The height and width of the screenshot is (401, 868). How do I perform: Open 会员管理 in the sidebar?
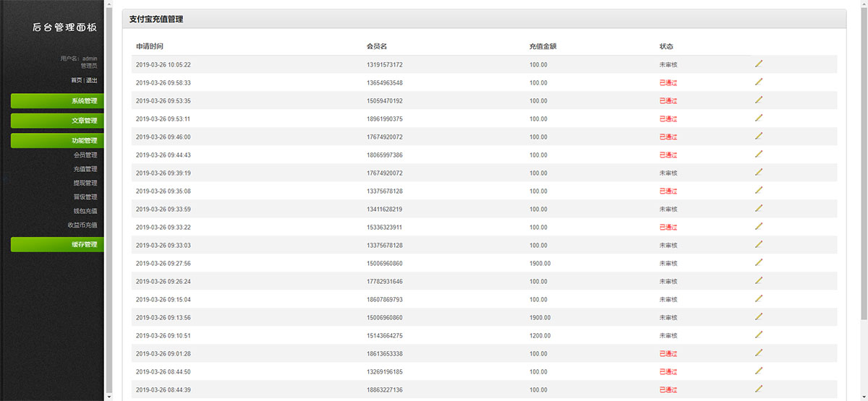(85, 155)
